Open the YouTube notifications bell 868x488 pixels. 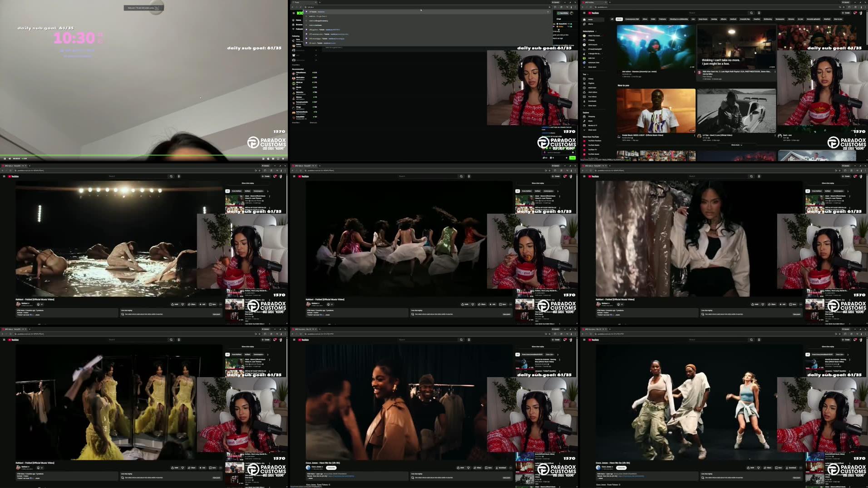[855, 13]
